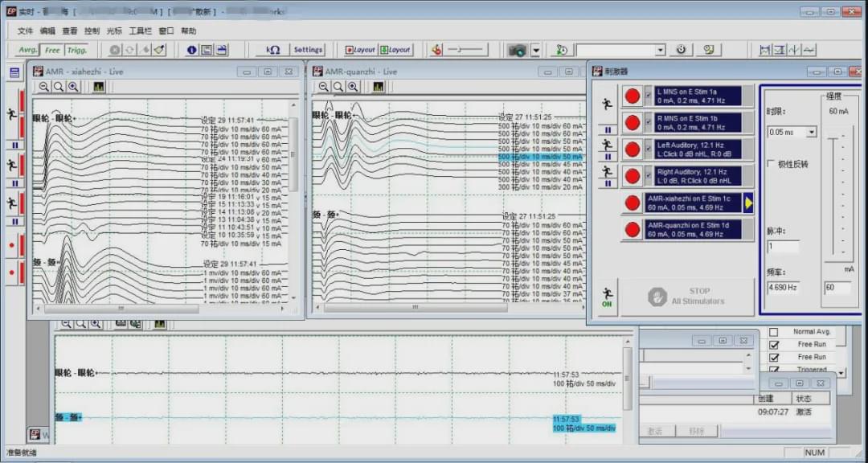Click the kΩ impedance check icon

pos(272,50)
